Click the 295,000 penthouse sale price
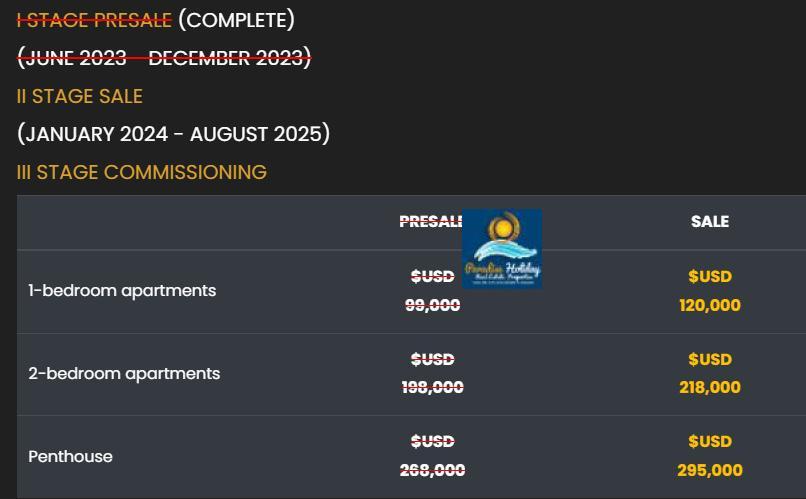The height and width of the screenshot is (499, 806). 710,470
